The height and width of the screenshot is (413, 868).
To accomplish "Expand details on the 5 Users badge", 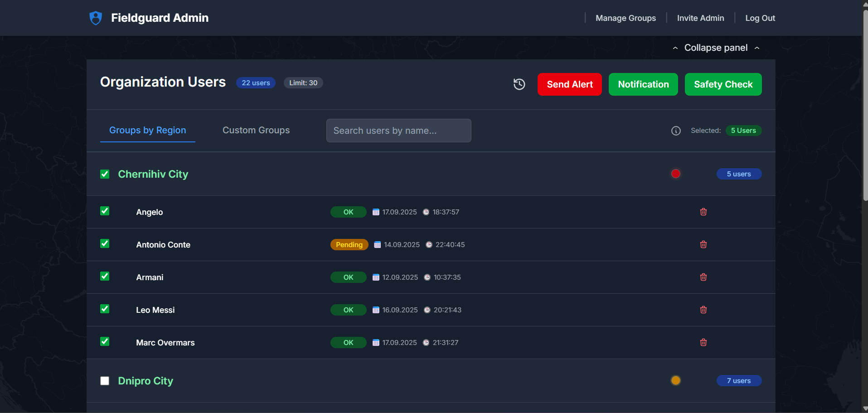I will 743,131.
